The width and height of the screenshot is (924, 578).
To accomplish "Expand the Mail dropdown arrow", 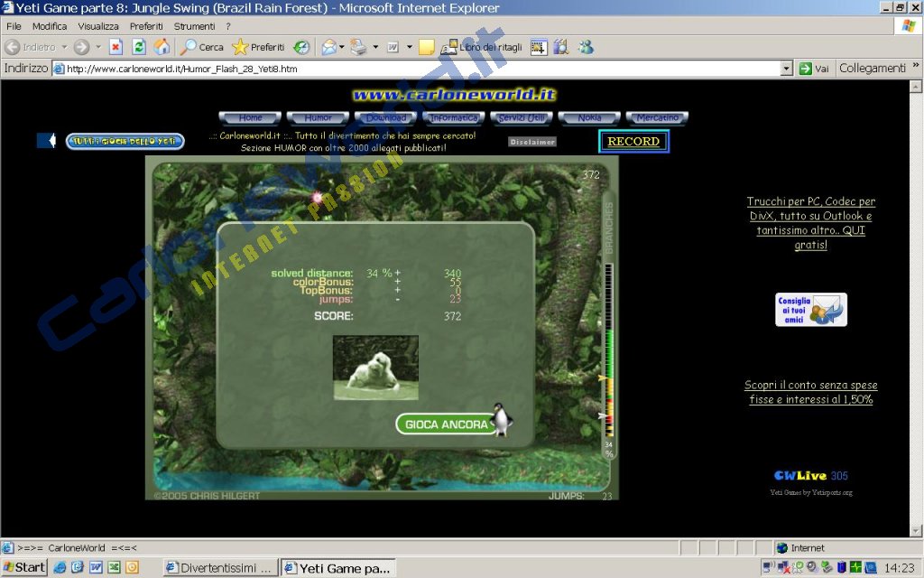I will [342, 47].
